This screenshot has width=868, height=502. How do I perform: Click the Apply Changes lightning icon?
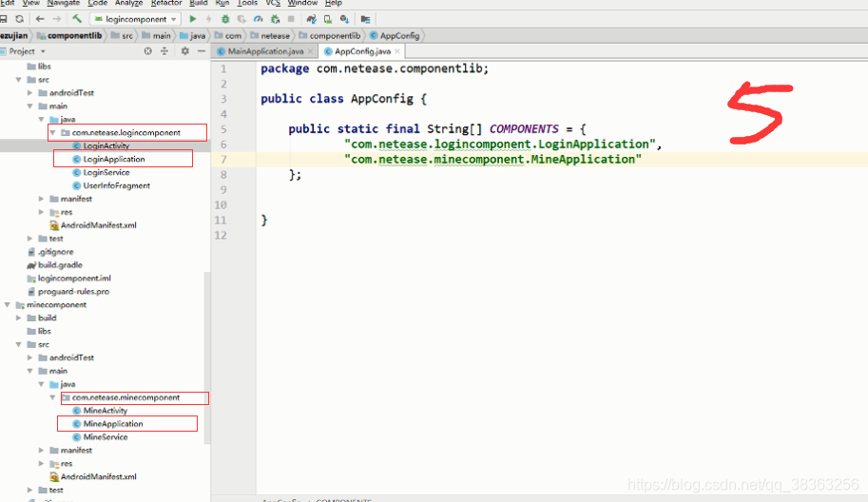pyautogui.click(x=209, y=19)
